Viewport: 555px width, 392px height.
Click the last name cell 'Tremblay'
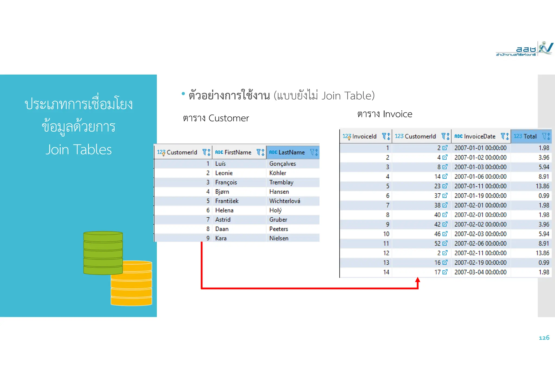click(293, 182)
